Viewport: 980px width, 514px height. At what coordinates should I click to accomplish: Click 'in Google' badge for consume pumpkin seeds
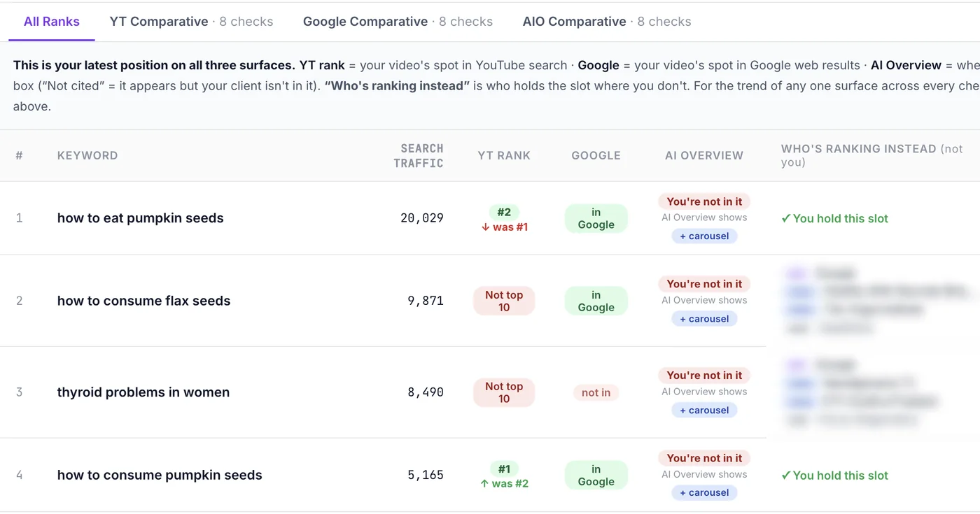596,475
